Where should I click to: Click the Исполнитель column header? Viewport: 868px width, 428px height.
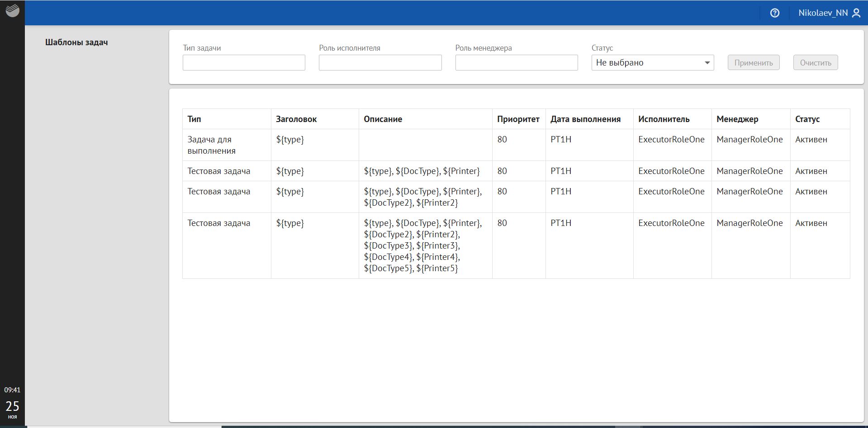pos(664,119)
